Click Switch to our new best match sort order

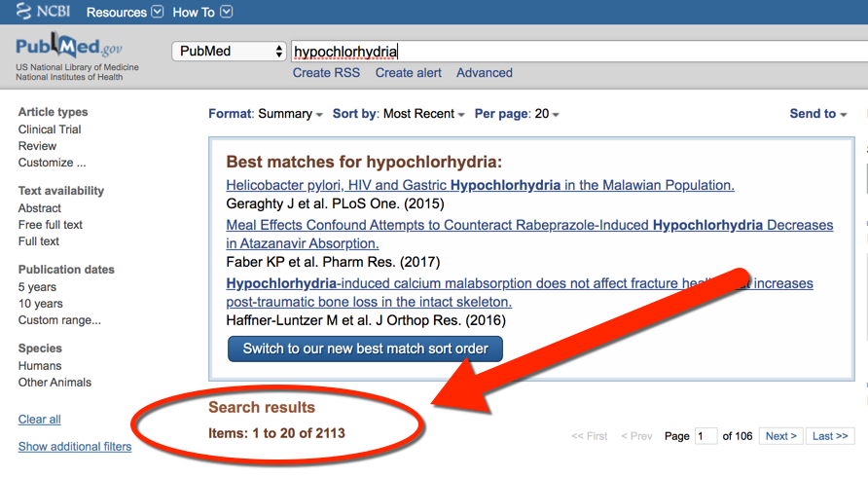[x=365, y=349]
